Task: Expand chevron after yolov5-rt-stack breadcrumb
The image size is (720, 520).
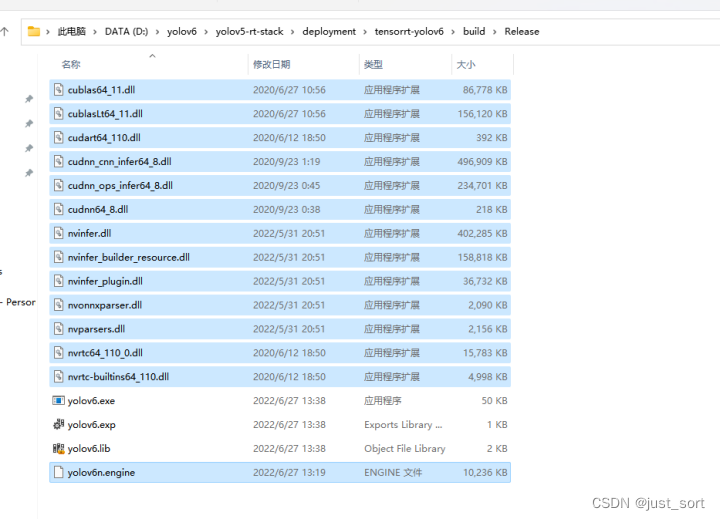Action: point(292,32)
